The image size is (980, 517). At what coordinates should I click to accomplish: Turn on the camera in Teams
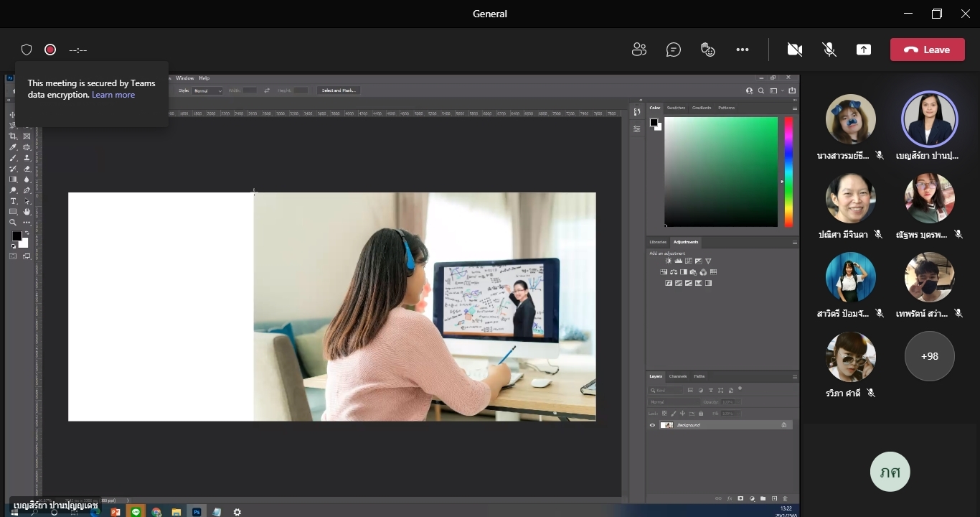[x=794, y=50]
